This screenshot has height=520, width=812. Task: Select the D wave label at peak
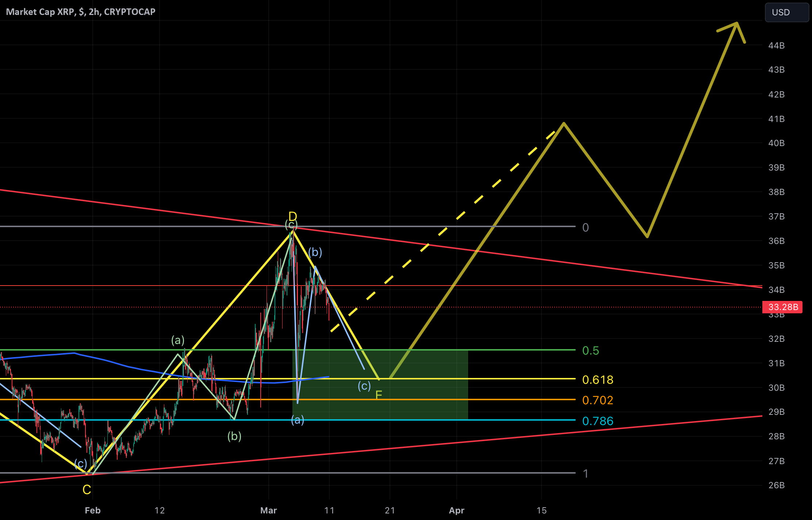[x=292, y=216]
